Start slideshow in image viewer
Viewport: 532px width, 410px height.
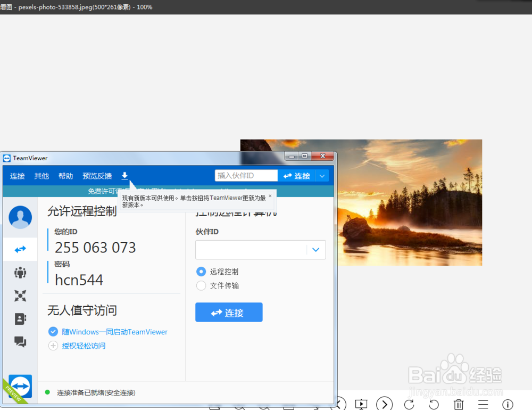click(361, 404)
